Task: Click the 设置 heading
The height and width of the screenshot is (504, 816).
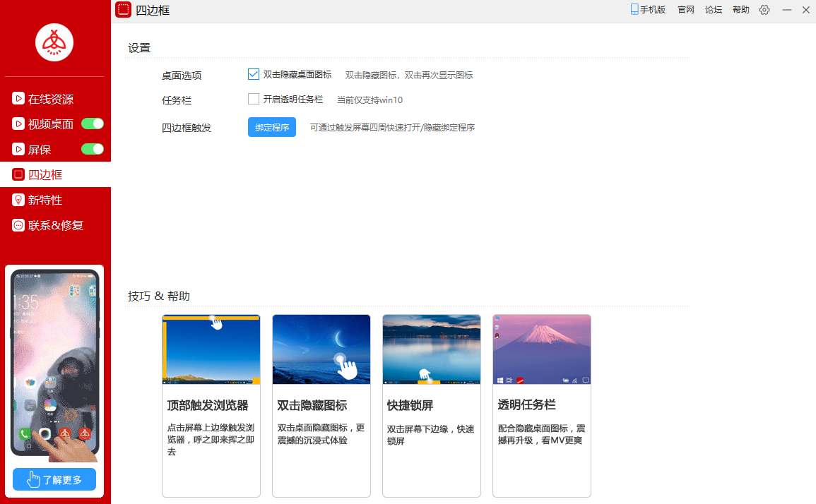Action: pyautogui.click(x=139, y=48)
